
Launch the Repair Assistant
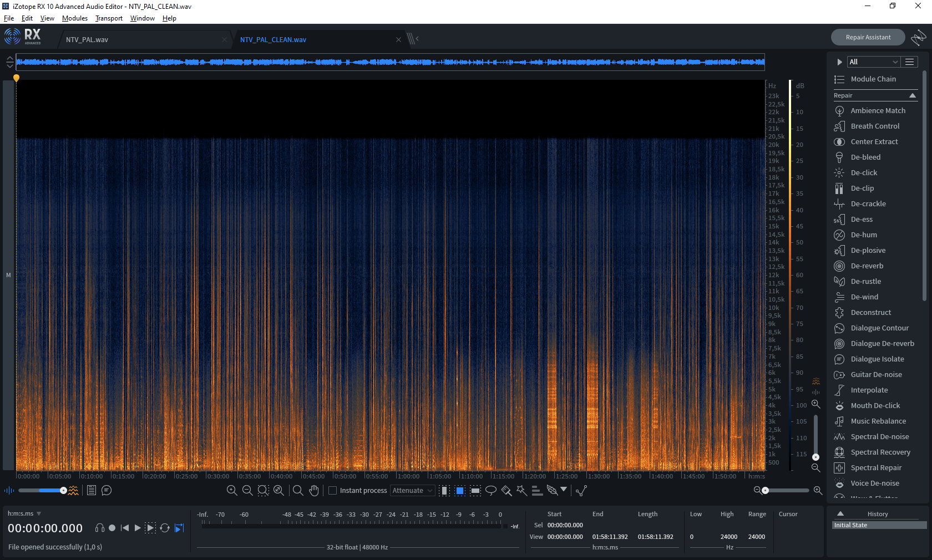[x=868, y=38]
